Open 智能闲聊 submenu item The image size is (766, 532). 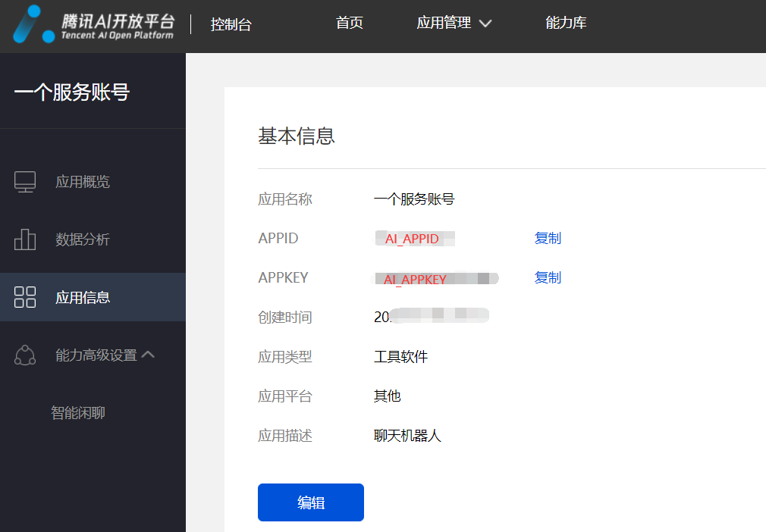coord(78,413)
